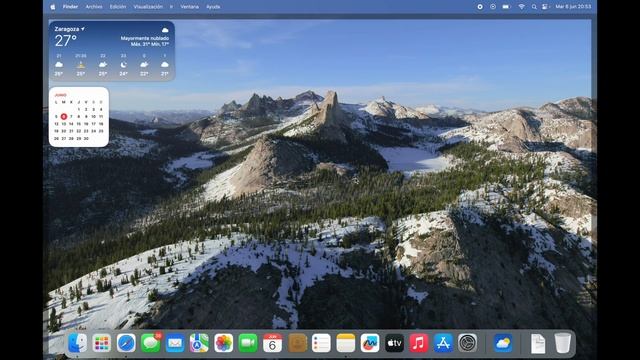Click today's highlighted date 6 in calendar
This screenshot has width=640, height=360.
[64, 116]
